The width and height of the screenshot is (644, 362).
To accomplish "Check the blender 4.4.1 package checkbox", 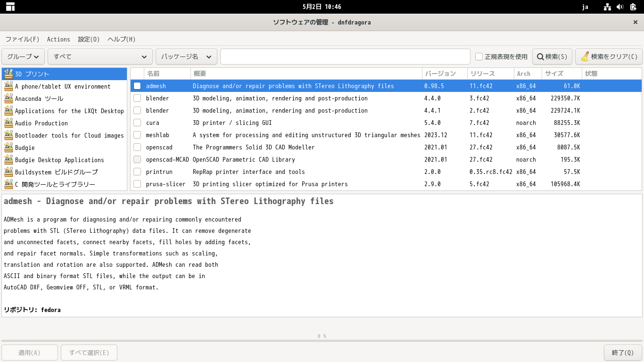I will pyautogui.click(x=137, y=111).
